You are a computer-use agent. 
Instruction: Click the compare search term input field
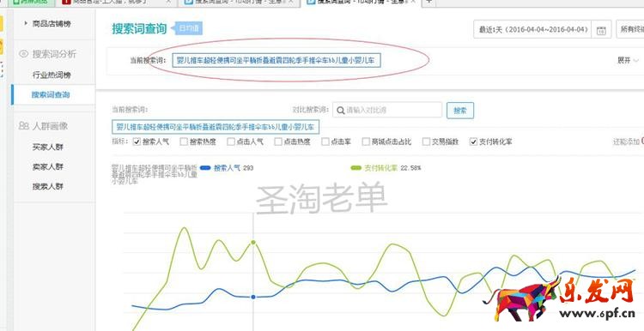click(387, 110)
